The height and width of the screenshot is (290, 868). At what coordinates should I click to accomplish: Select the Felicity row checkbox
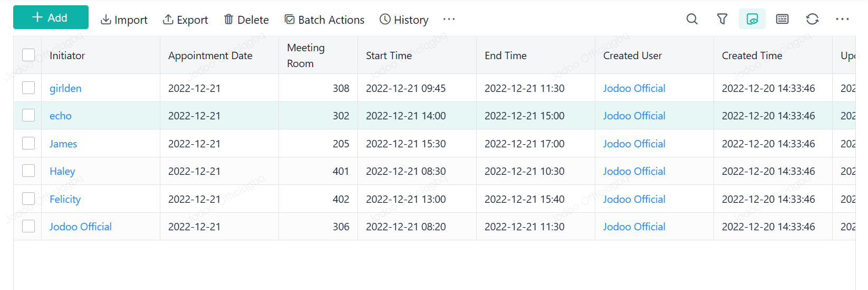[x=28, y=199]
